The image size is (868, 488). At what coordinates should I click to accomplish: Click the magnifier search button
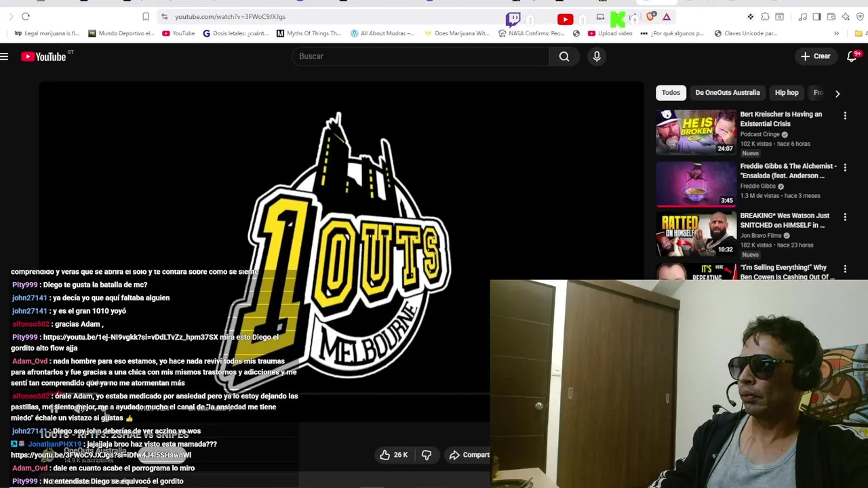click(564, 56)
